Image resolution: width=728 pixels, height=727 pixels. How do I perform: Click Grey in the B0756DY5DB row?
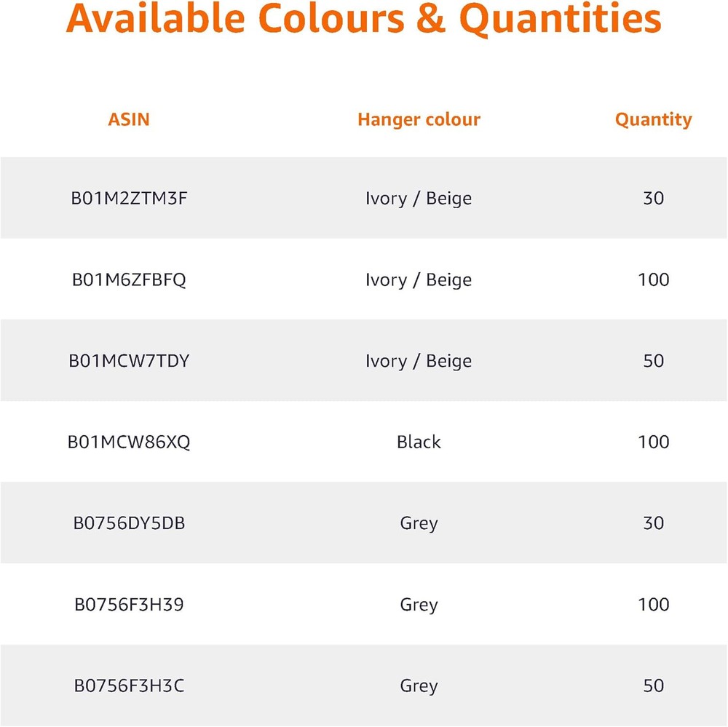[x=419, y=523]
